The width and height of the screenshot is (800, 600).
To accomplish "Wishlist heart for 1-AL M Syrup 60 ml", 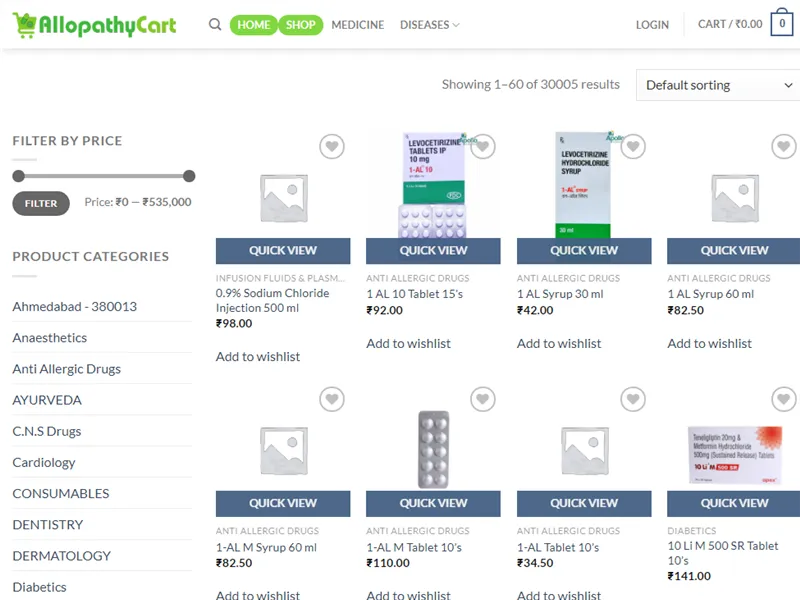I will click(332, 399).
